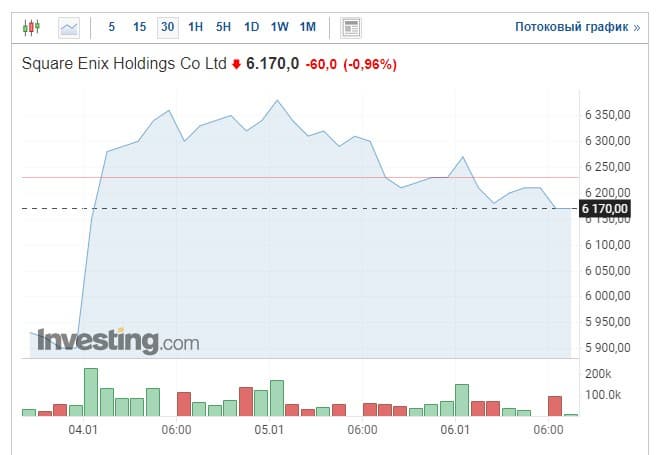
Task: Choose the 5H timeframe
Action: click(223, 27)
